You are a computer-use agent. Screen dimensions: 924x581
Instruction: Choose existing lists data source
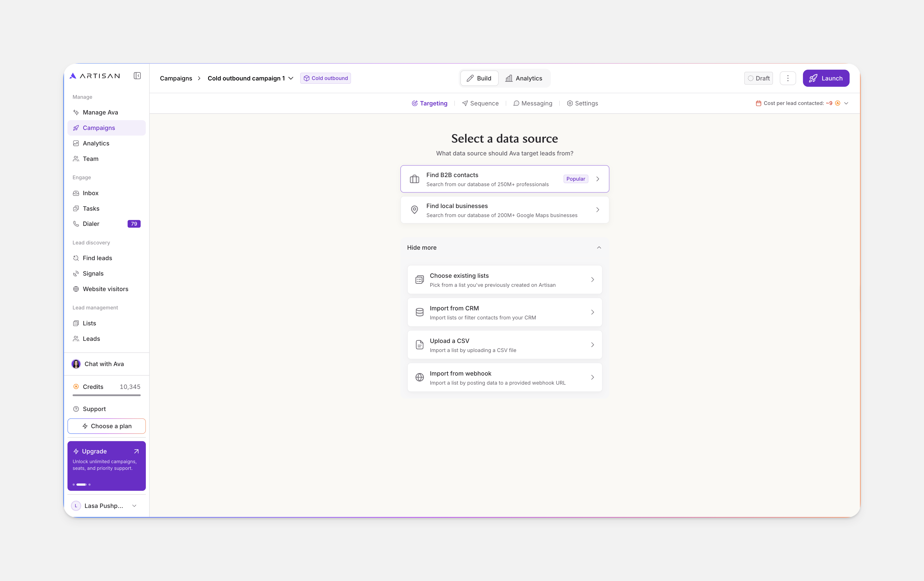point(505,280)
